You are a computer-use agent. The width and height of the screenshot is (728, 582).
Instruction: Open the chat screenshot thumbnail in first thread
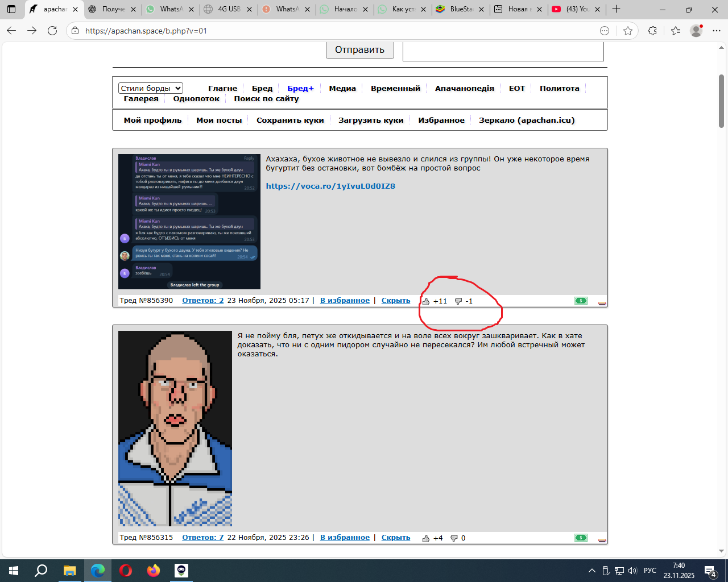[x=189, y=222]
